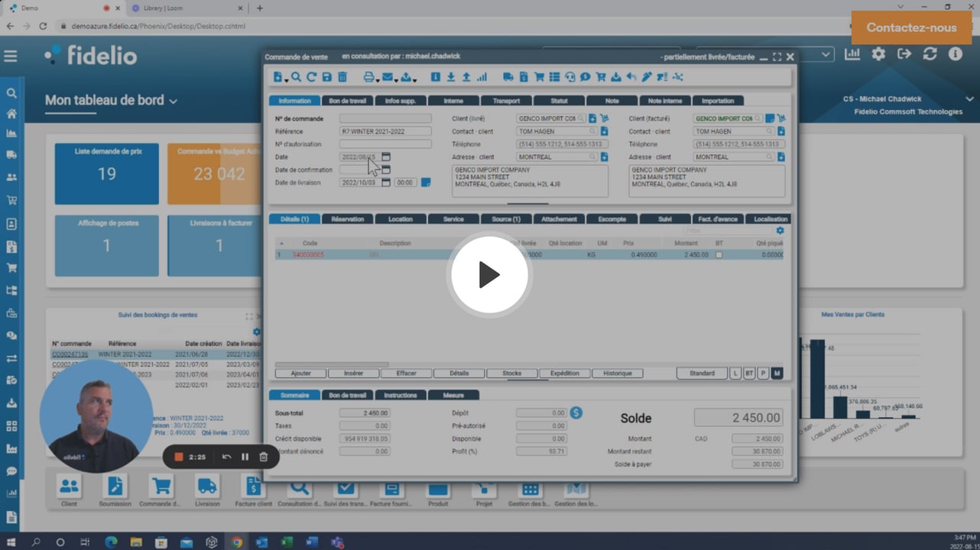Screen dimensions: 980x550
Task: Open Microsoft Excel from the Windows taskbar
Action: click(287, 542)
